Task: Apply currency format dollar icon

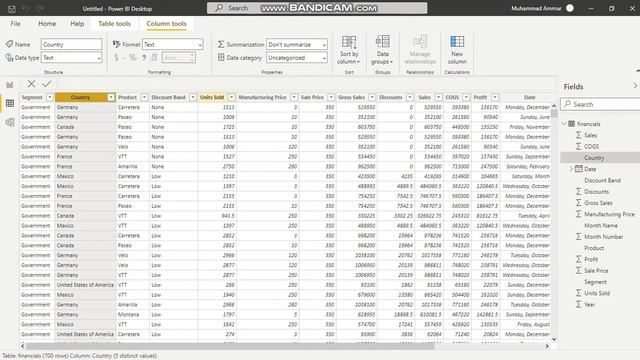Action: 116,58
